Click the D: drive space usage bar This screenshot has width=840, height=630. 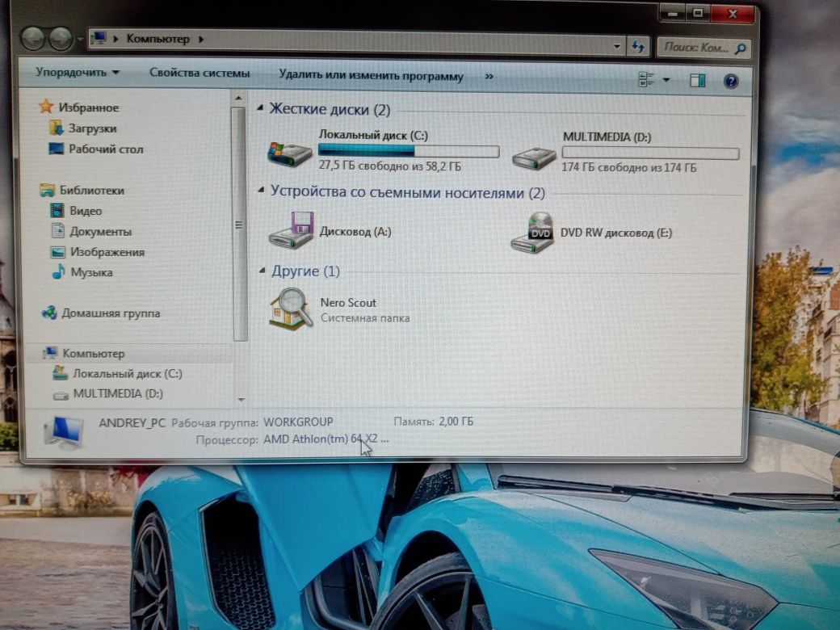tap(650, 153)
